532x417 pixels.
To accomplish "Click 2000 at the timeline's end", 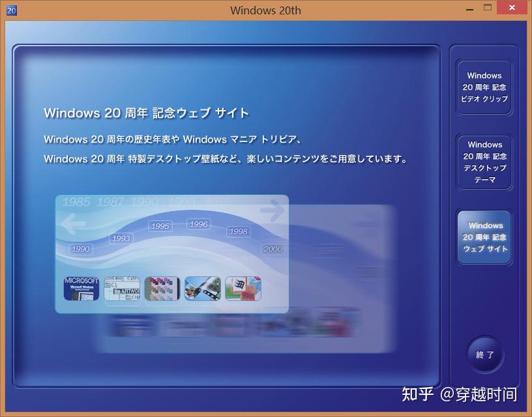I will click(273, 249).
